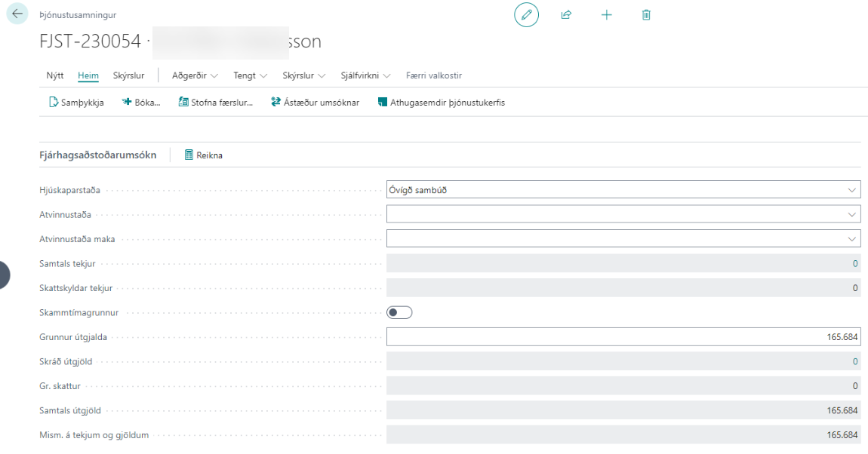Expand the Atvinnustaða maka dropdown
Viewport: 868px width, 454px height.
623,239
